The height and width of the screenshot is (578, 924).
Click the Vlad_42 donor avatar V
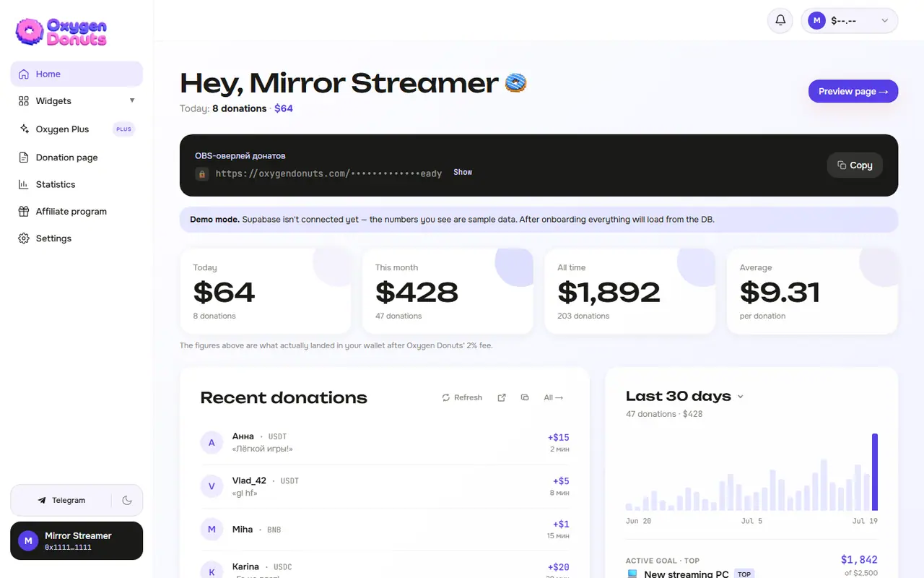[x=212, y=486]
